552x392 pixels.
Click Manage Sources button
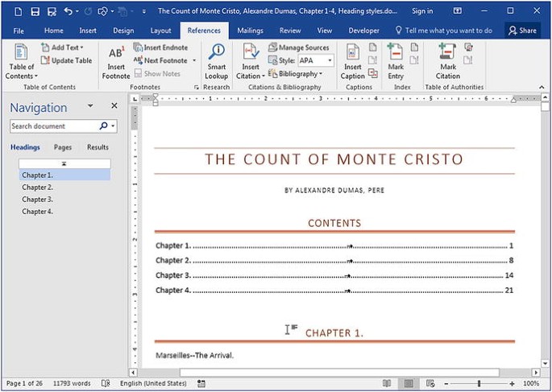(299, 47)
